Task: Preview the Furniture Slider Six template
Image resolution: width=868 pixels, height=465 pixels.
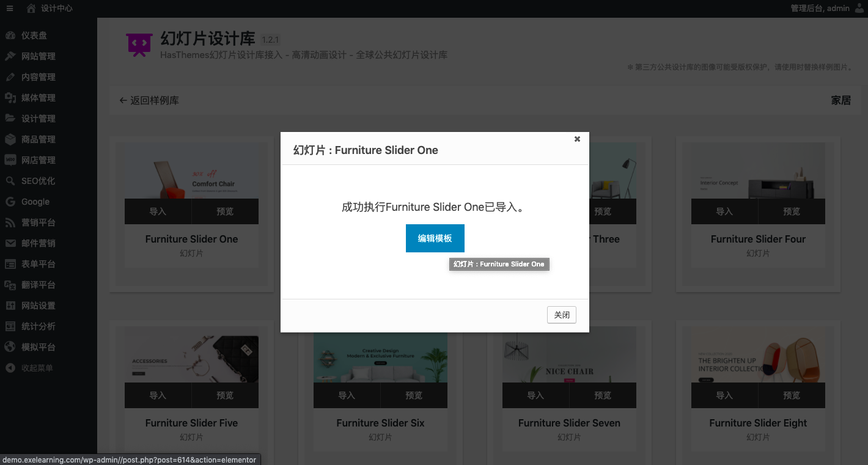Action: pos(414,395)
